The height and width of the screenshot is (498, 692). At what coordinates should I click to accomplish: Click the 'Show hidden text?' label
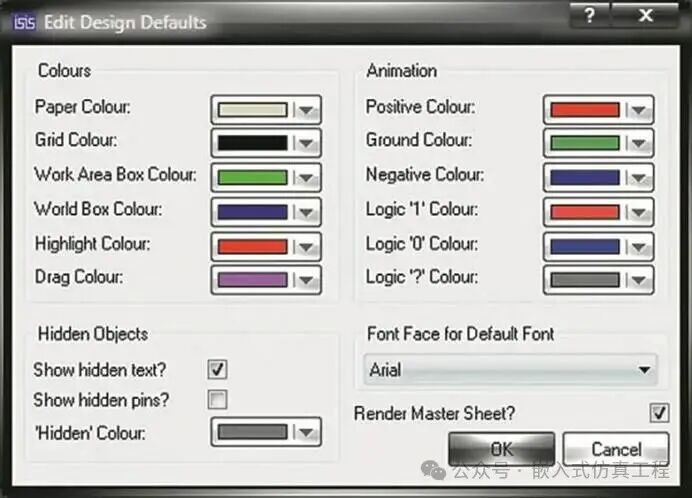coord(100,370)
